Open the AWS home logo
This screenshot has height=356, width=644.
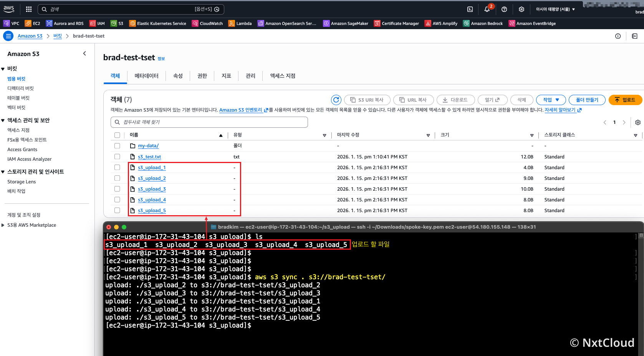pyautogui.click(x=9, y=9)
